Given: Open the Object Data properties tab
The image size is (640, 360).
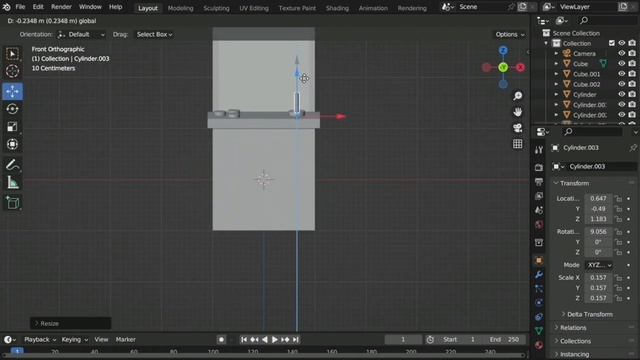Looking at the screenshot, I should (539, 331).
